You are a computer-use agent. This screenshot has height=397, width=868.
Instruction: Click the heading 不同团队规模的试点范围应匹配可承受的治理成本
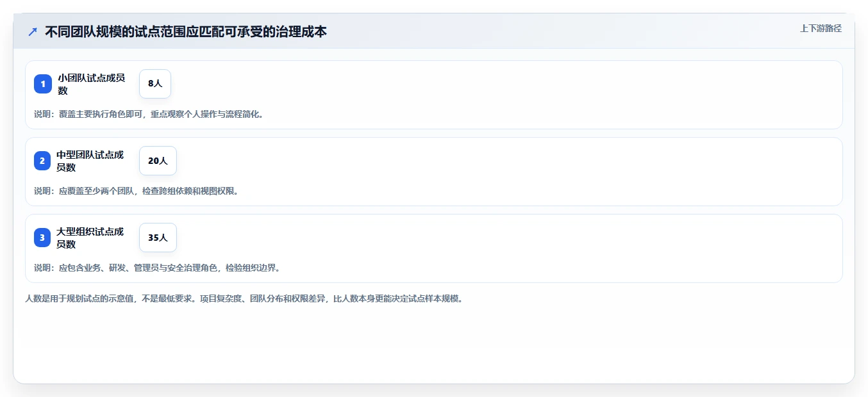tap(186, 31)
